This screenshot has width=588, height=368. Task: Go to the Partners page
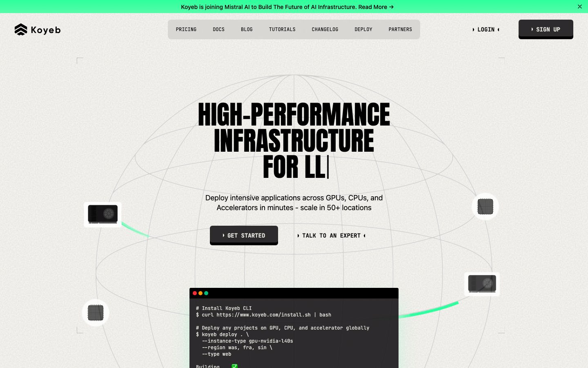(400, 29)
